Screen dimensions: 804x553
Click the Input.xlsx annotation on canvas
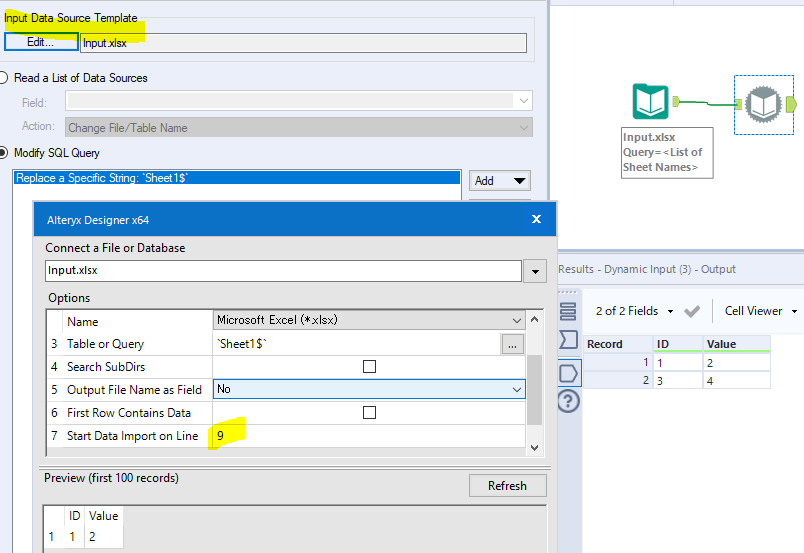click(x=667, y=152)
